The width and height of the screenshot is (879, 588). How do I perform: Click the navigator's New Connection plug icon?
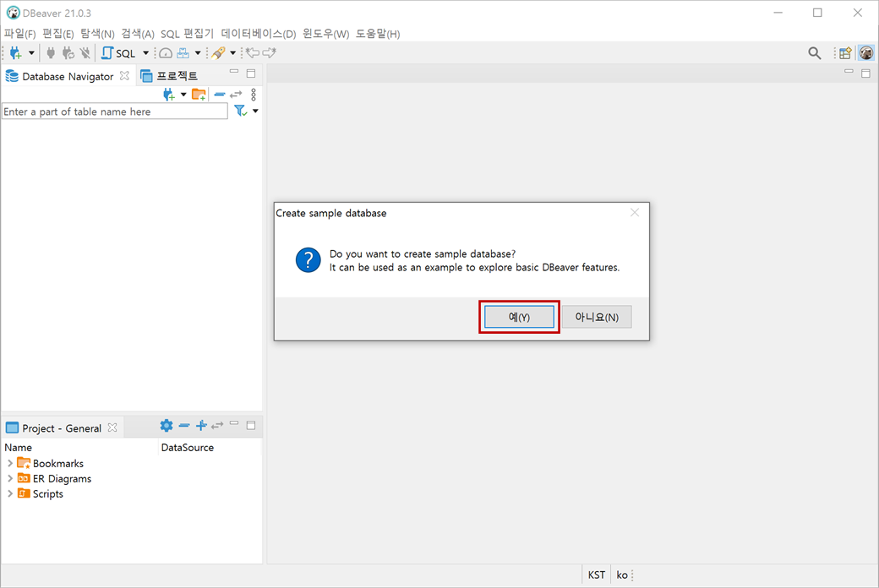pos(169,95)
